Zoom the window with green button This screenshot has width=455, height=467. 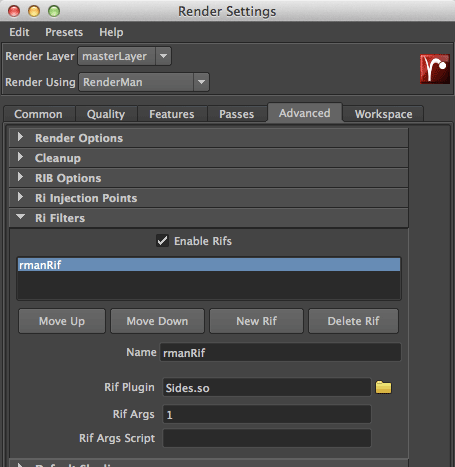(x=54, y=11)
